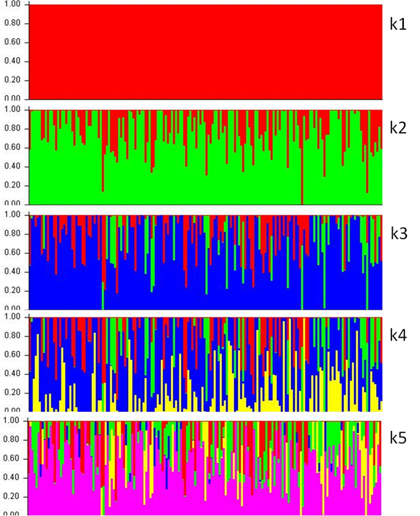Select the magenta-dominated k5 bar plot
Screen dimensions: 420x516
pyautogui.click(x=205, y=468)
